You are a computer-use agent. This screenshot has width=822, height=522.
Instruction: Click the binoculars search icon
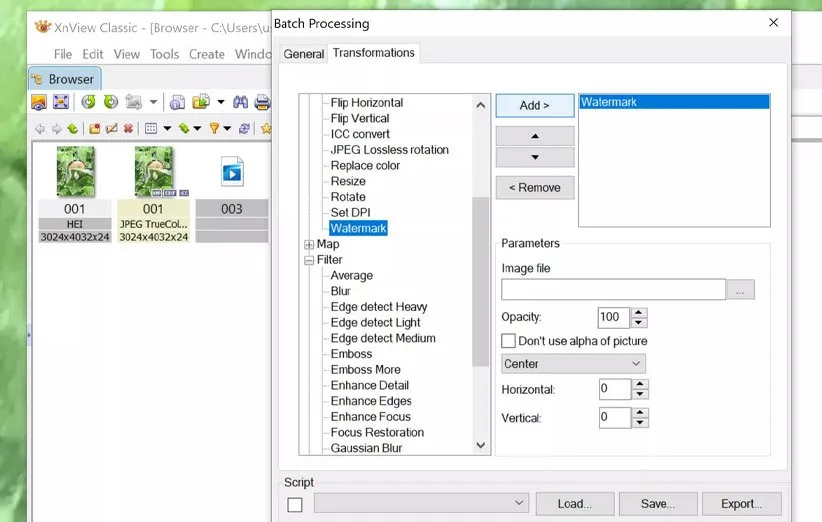click(240, 102)
